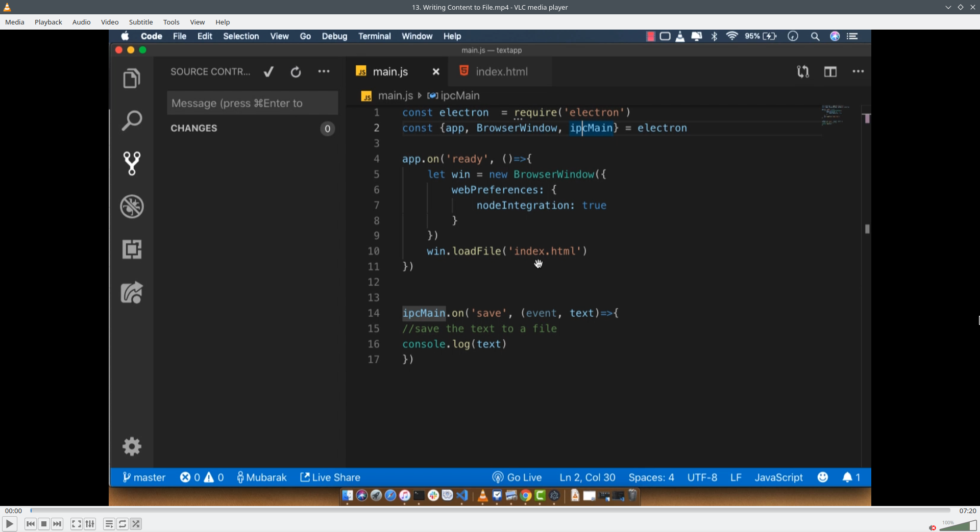Click the Mubarak Live Share user status

pyautogui.click(x=262, y=477)
